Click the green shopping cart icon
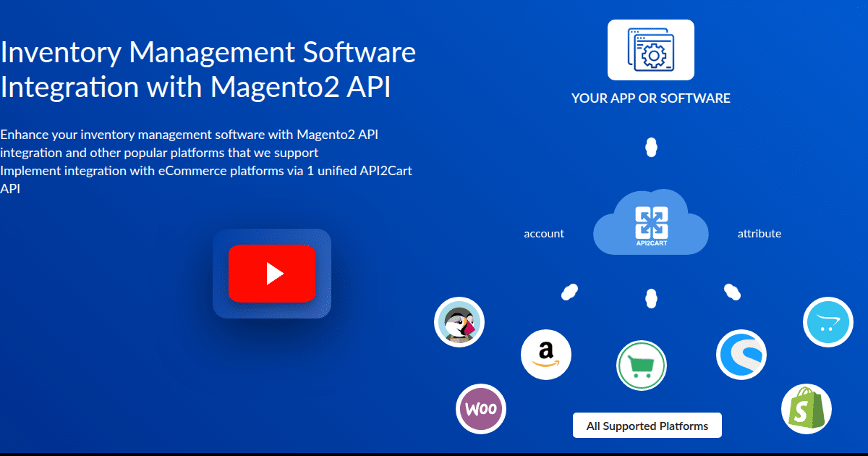 coord(642,366)
